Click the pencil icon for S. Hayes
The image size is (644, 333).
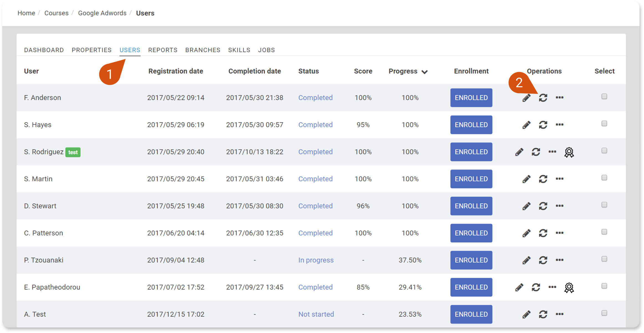point(527,125)
